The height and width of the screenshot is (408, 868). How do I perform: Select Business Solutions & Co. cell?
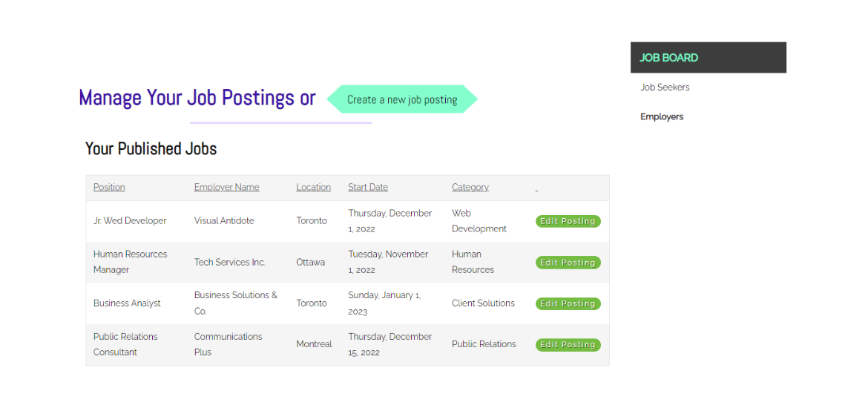click(x=235, y=303)
